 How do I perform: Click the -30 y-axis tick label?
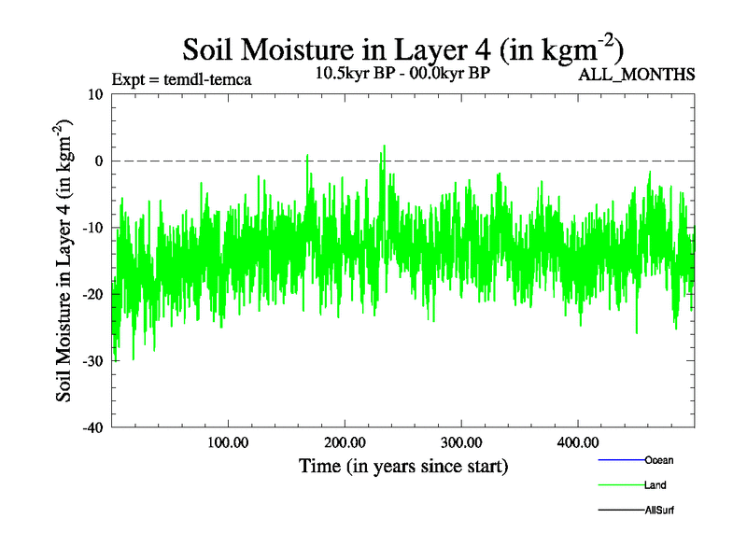click(93, 360)
